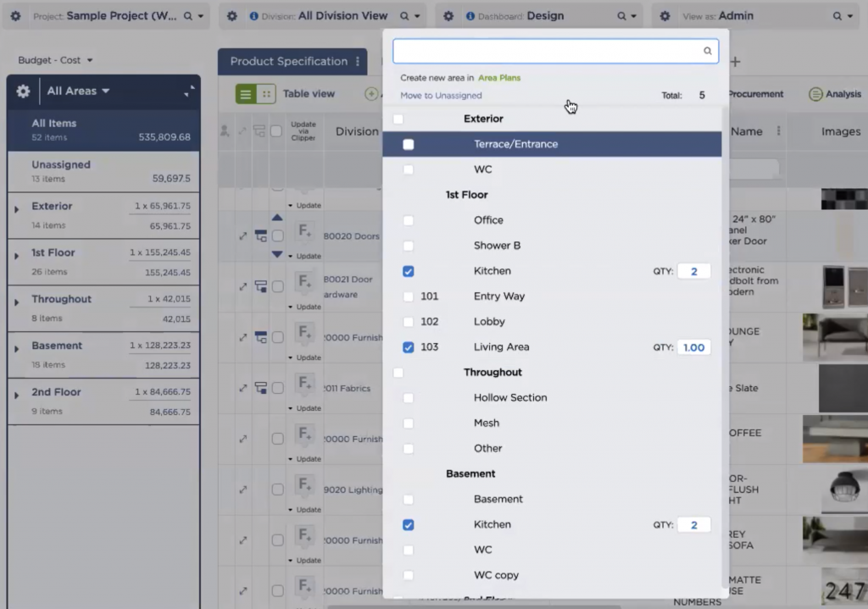Screen dimensions: 868x609
Task: Open the All Areas dropdown
Action: pos(70,91)
